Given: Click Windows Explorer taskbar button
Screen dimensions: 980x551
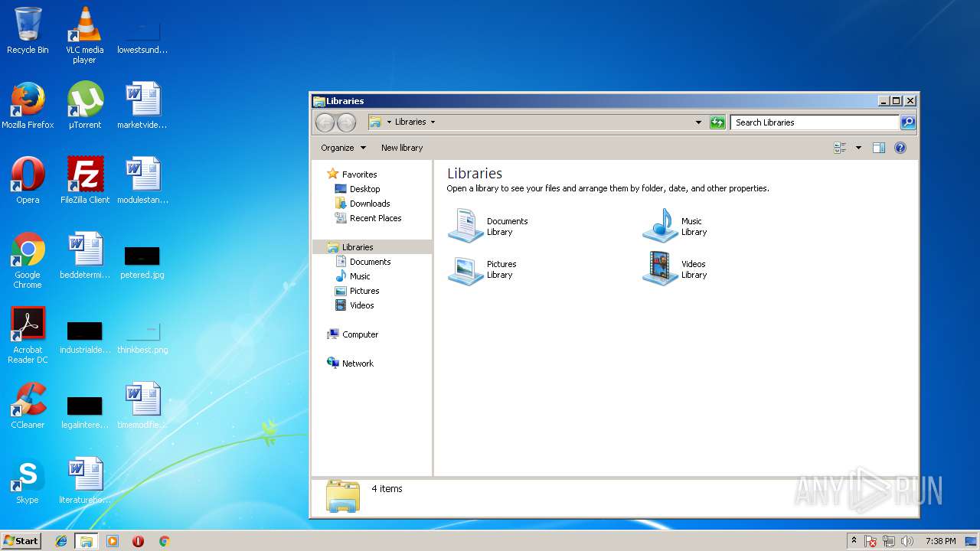Looking at the screenshot, I should point(87,541).
